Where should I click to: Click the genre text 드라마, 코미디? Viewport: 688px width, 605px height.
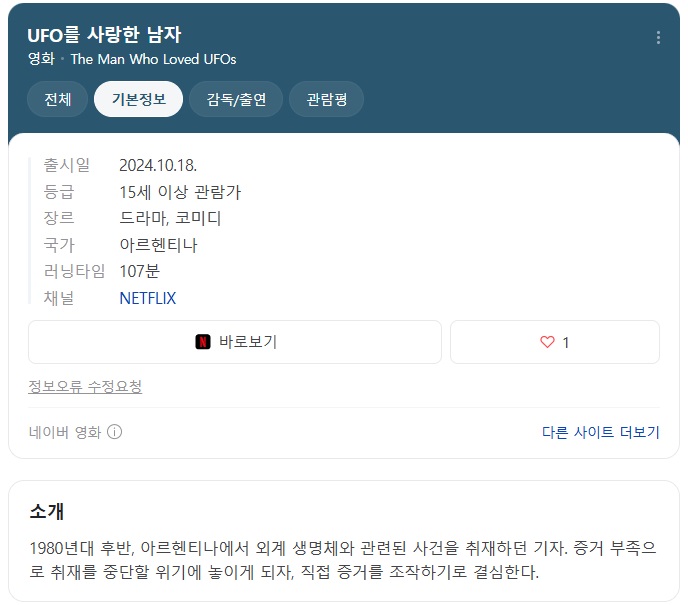(x=170, y=218)
